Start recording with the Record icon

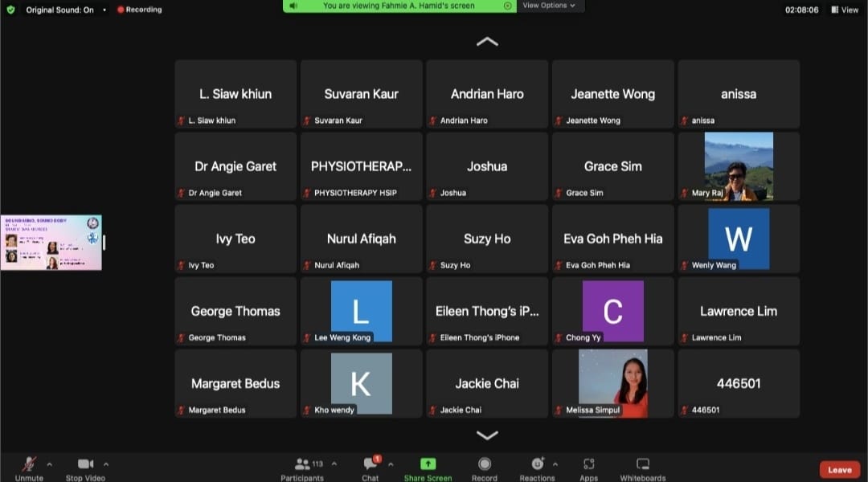coord(485,464)
